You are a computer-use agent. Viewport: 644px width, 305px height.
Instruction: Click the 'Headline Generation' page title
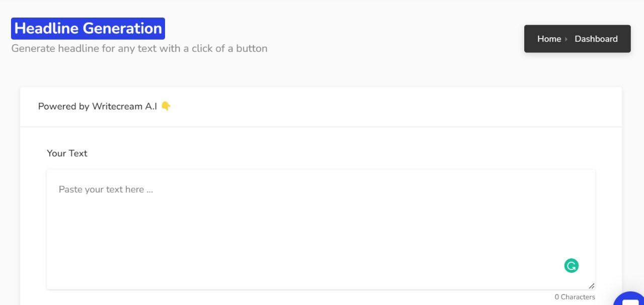(88, 28)
